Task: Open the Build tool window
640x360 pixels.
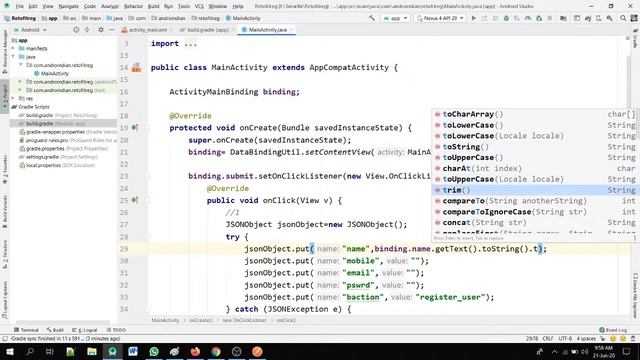Action: pyautogui.click(x=55, y=330)
